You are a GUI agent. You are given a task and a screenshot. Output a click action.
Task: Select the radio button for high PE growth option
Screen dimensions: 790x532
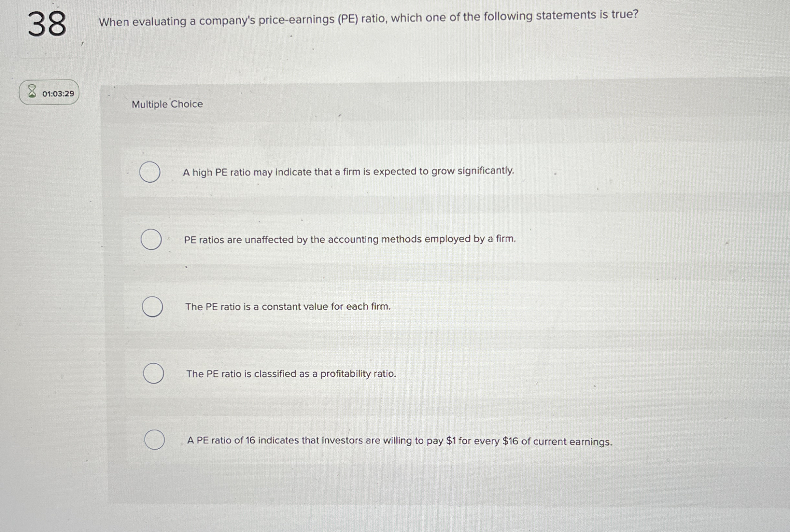point(150,172)
